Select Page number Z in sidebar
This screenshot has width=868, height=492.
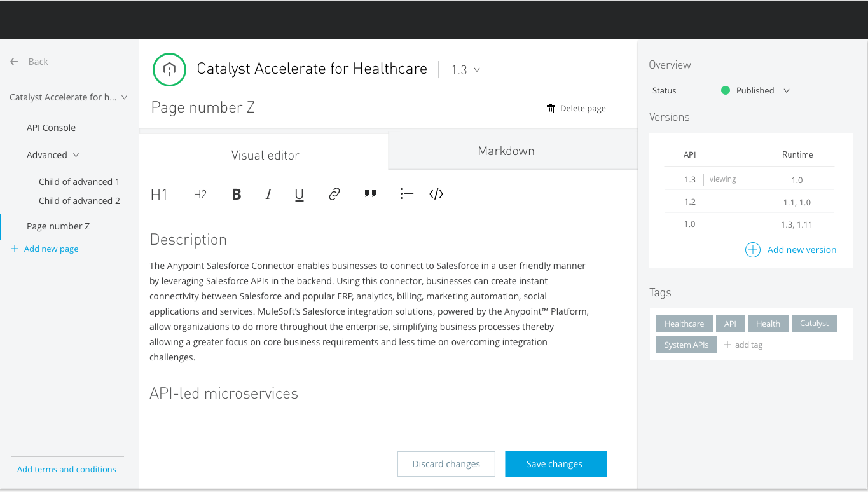(x=58, y=226)
